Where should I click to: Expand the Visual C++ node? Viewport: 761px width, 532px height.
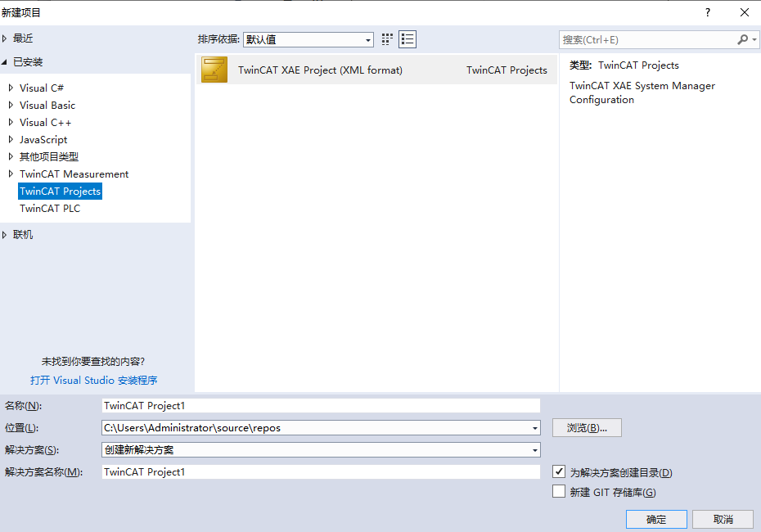[11, 122]
